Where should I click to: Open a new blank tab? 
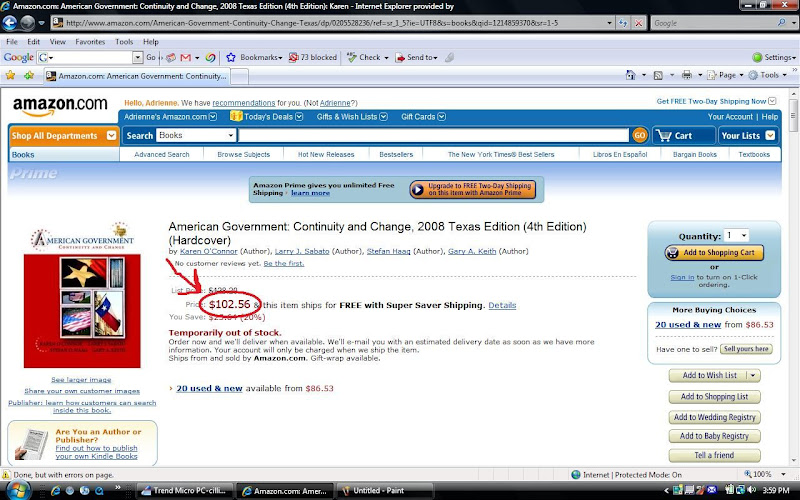coord(240,77)
